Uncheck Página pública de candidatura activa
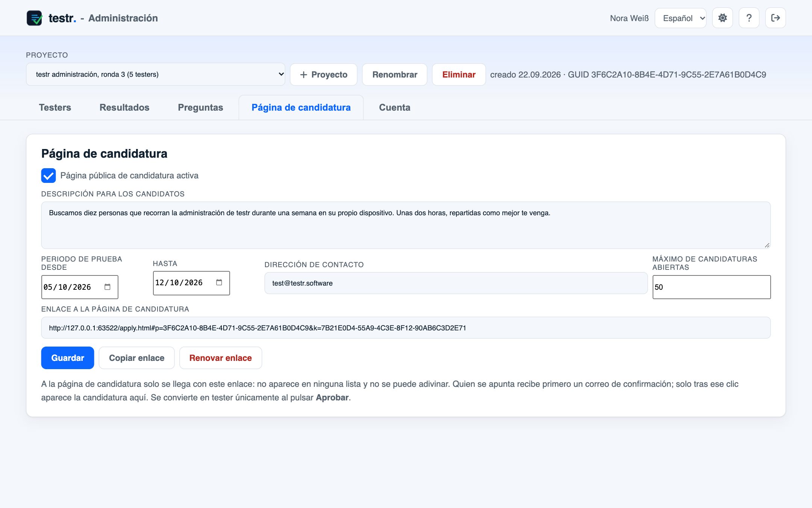Image resolution: width=812 pixels, height=508 pixels. coord(48,176)
